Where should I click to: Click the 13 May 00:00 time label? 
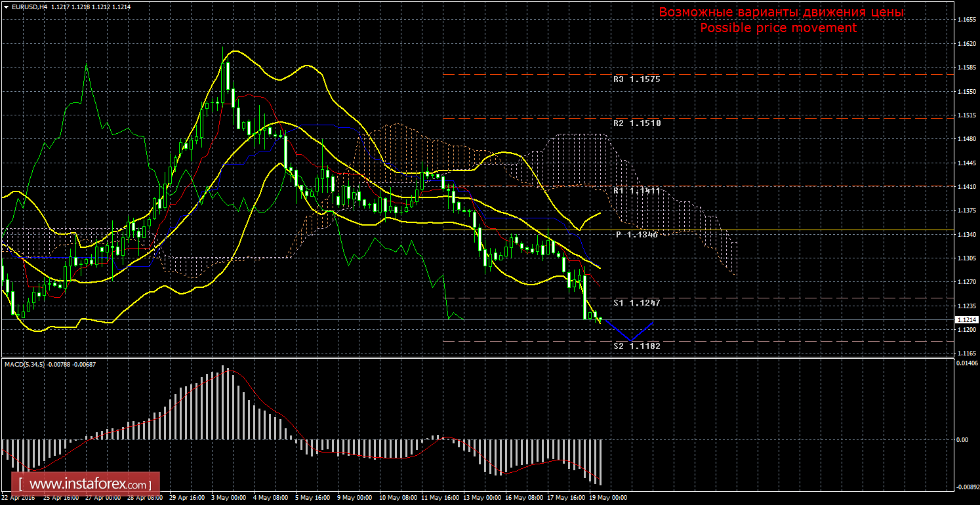coord(482,498)
